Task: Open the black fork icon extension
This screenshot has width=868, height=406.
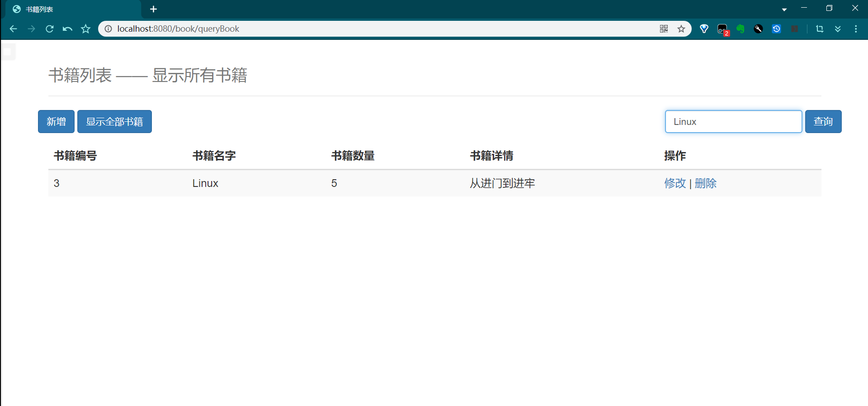Action: [758, 29]
